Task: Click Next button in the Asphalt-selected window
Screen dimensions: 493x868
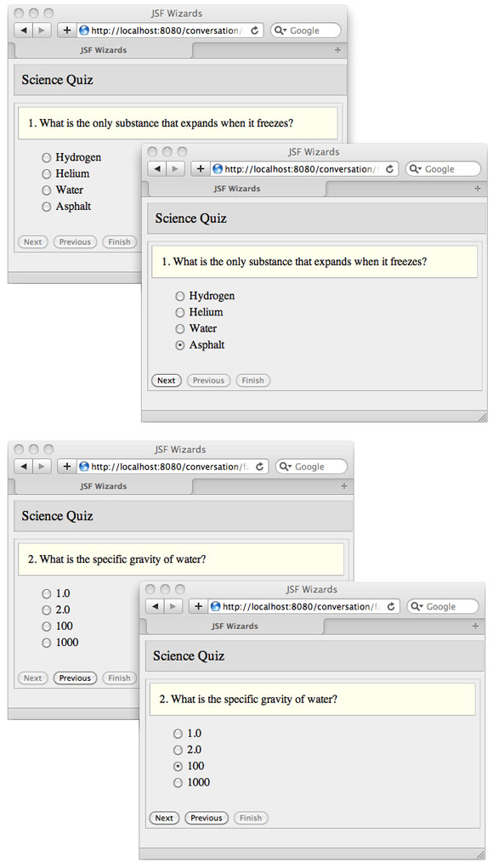Action: (166, 380)
